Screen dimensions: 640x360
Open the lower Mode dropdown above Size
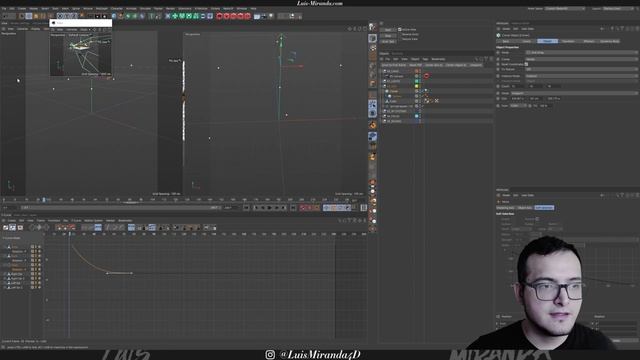[x=574, y=93]
